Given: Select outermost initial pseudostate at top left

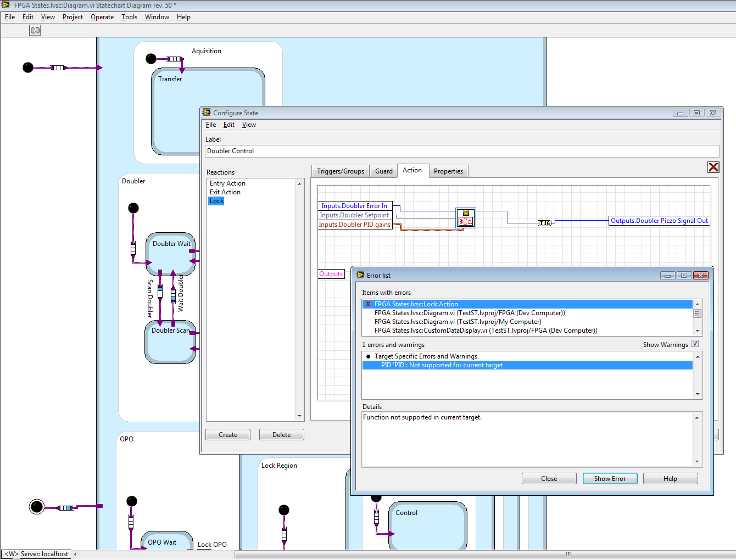Looking at the screenshot, I should tap(28, 68).
